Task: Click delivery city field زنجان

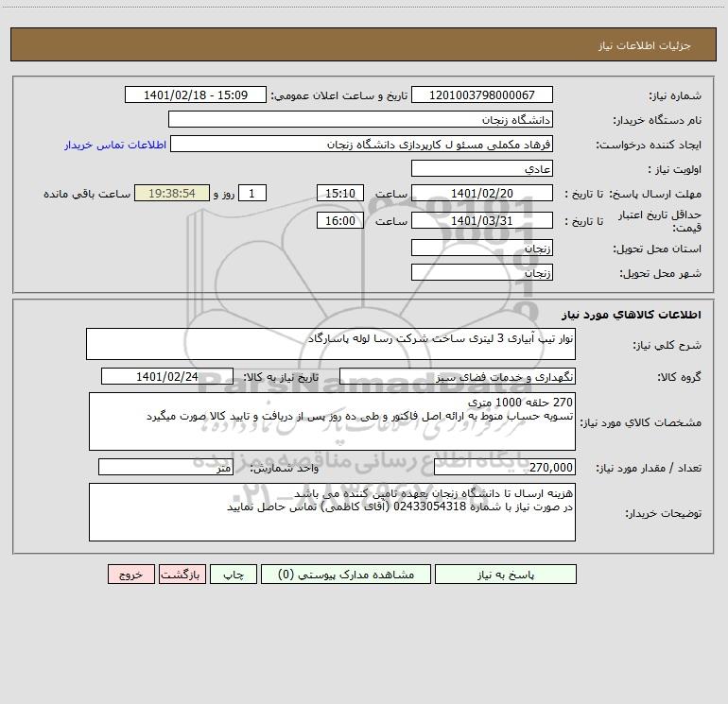Action: click(x=482, y=272)
